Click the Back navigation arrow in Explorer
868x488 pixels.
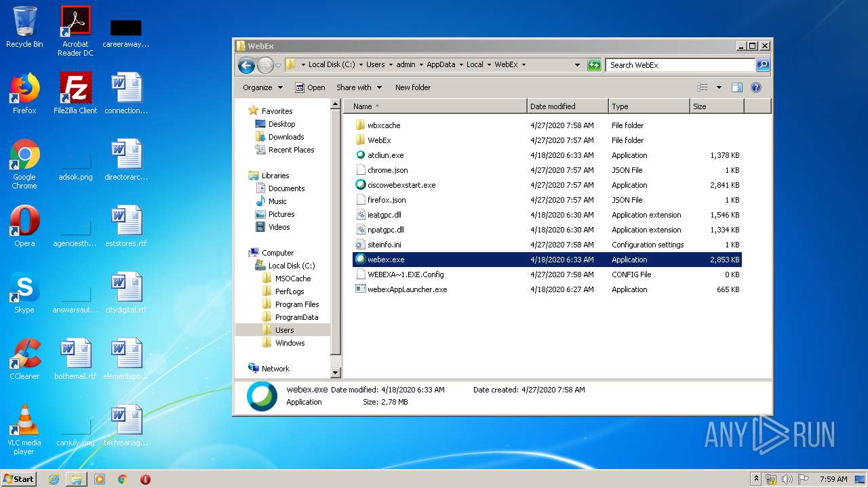point(246,65)
